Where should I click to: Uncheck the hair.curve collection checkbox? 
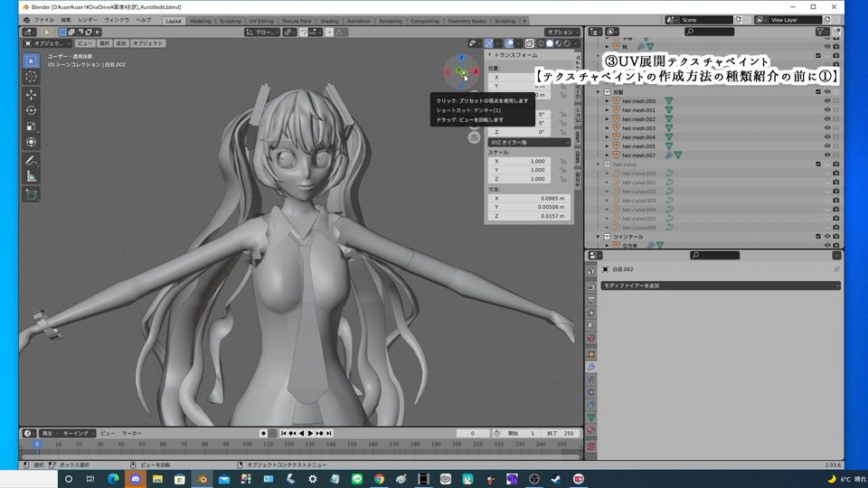click(818, 164)
